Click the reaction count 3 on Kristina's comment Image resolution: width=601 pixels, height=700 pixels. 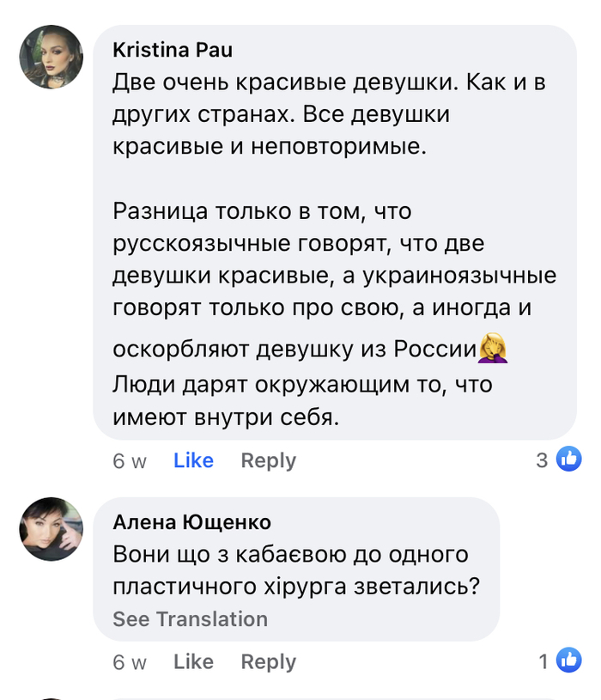tap(542, 460)
